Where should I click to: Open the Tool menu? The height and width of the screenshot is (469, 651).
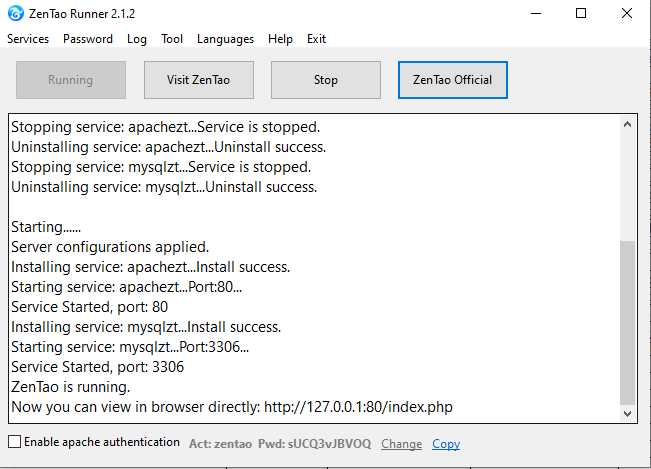(x=172, y=39)
